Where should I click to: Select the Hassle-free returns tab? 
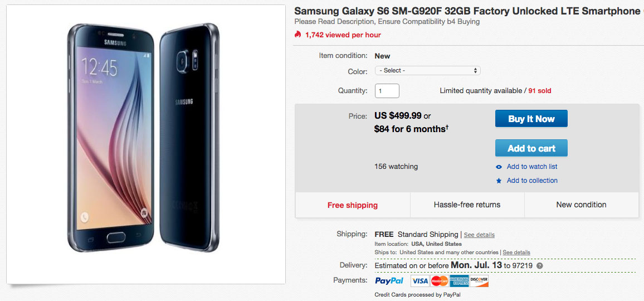click(x=467, y=205)
